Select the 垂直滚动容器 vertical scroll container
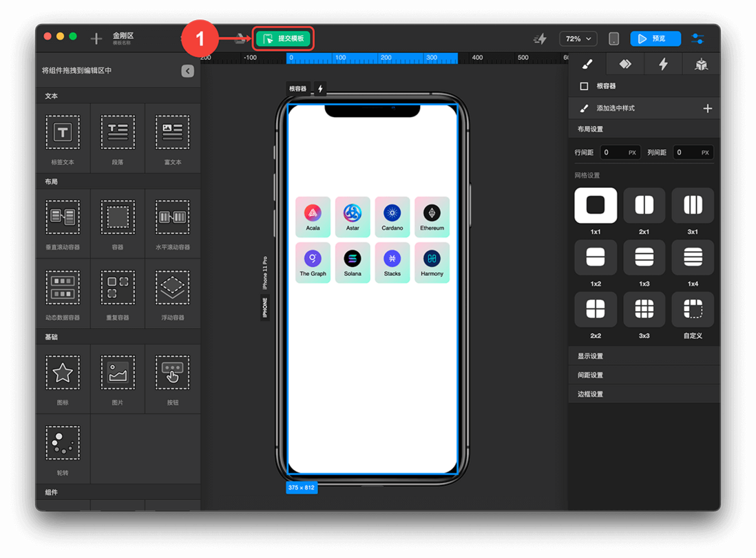This screenshot has width=756, height=558. point(63,223)
